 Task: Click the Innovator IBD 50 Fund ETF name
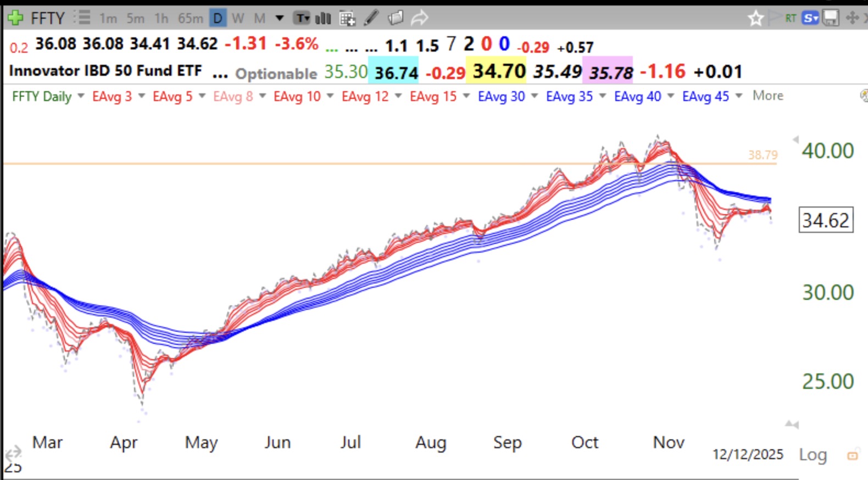tap(105, 71)
